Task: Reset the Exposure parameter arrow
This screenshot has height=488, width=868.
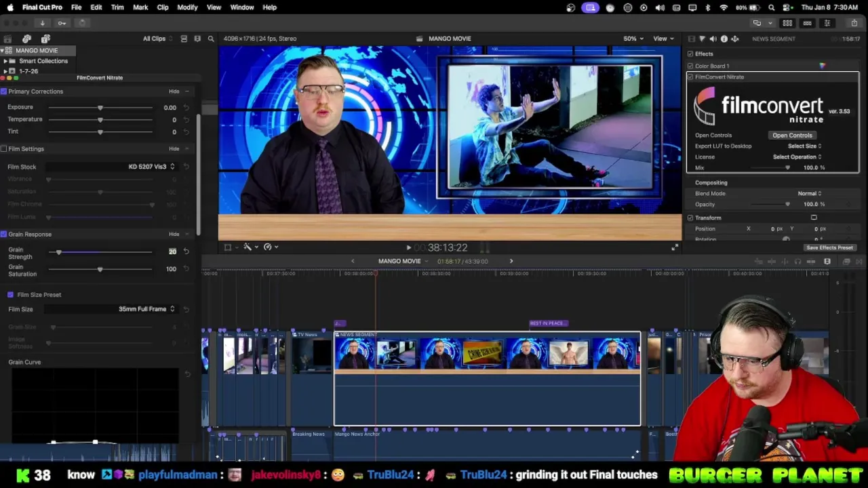Action: click(186, 108)
